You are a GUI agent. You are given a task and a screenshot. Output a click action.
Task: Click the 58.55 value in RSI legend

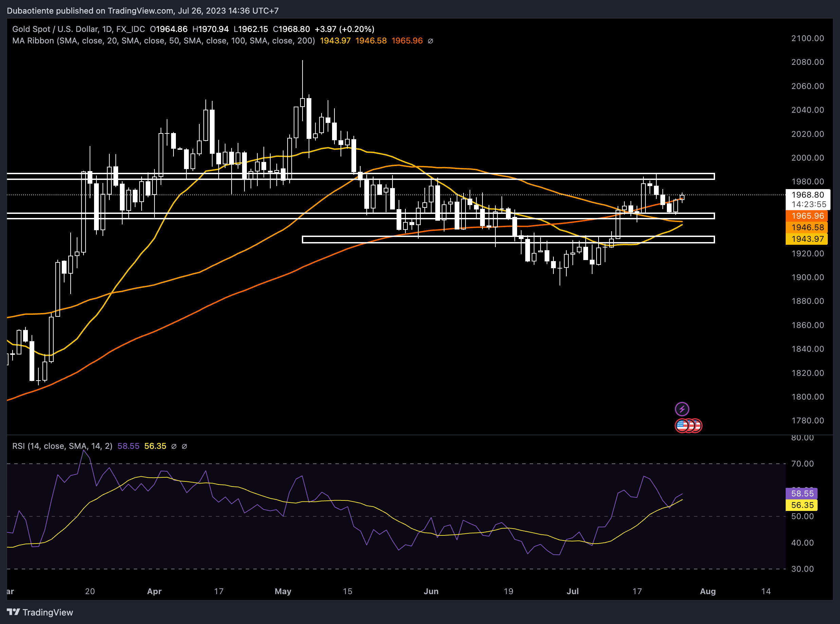(x=128, y=446)
